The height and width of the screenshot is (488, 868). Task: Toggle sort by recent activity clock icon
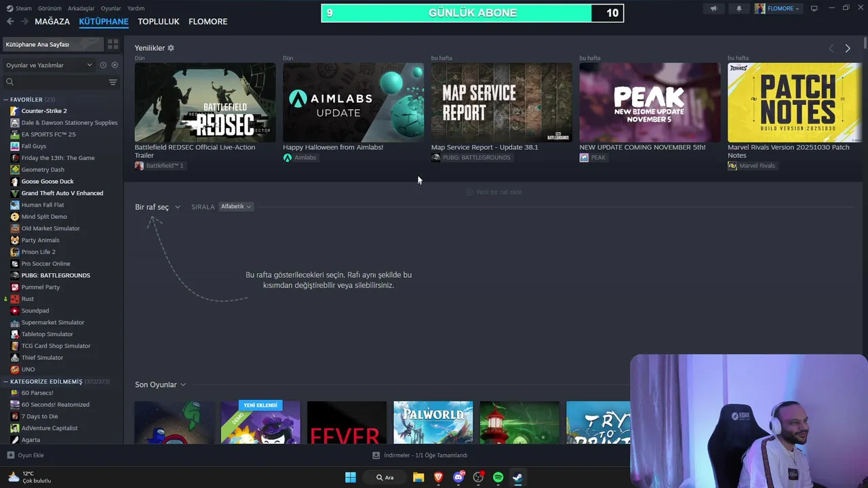(x=103, y=65)
